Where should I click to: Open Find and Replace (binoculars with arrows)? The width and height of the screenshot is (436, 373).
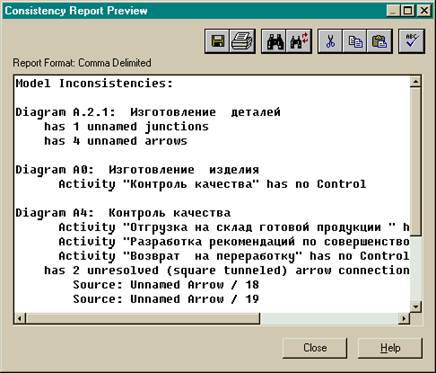point(299,41)
